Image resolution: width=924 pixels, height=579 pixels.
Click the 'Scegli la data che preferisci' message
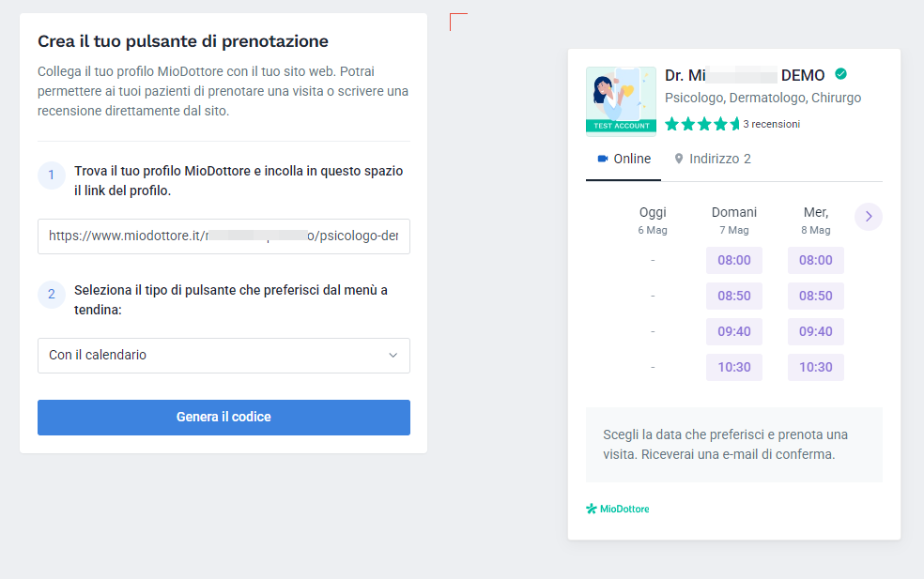(x=726, y=445)
